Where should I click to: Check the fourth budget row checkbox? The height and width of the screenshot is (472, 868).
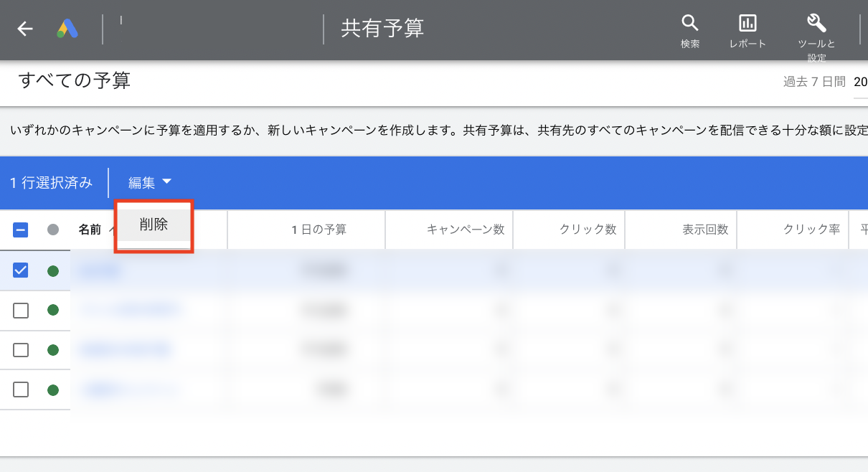[21, 390]
